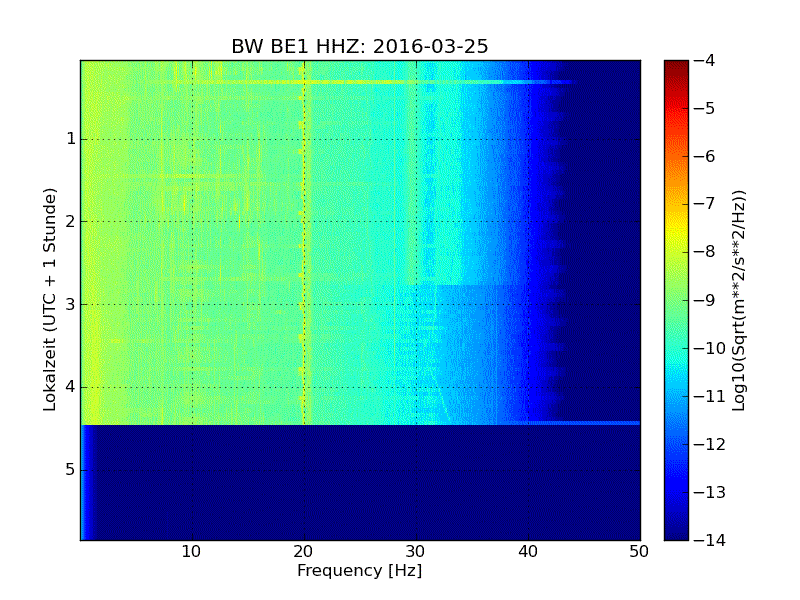Click colorbar tick label −6
Screen dimensions: 800x600
coord(705,156)
